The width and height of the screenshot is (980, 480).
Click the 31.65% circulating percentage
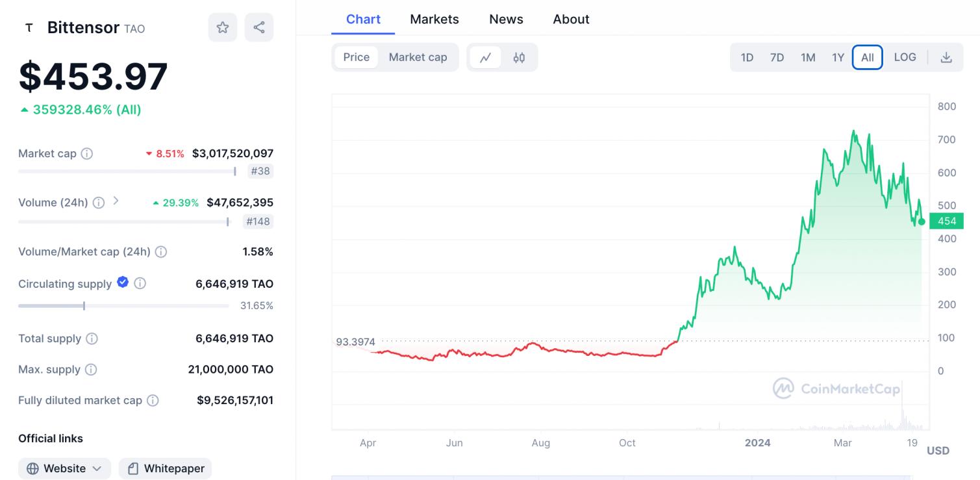click(257, 305)
